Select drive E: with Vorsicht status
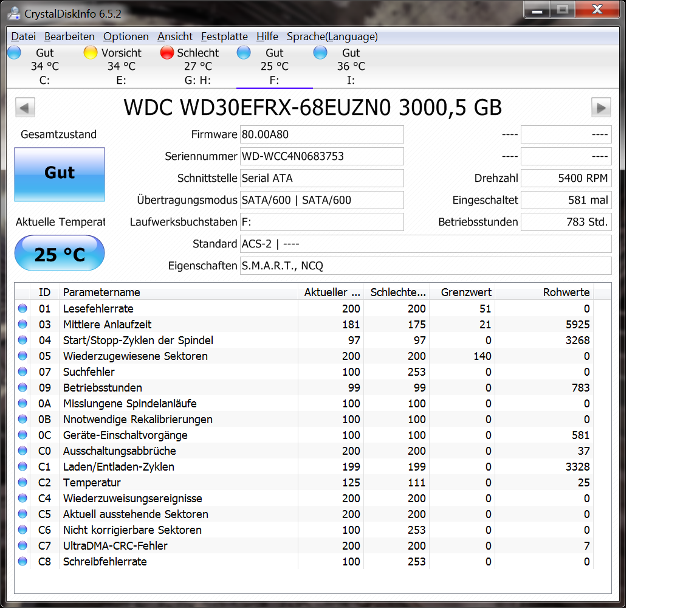The width and height of the screenshot is (700, 608). pos(122,66)
